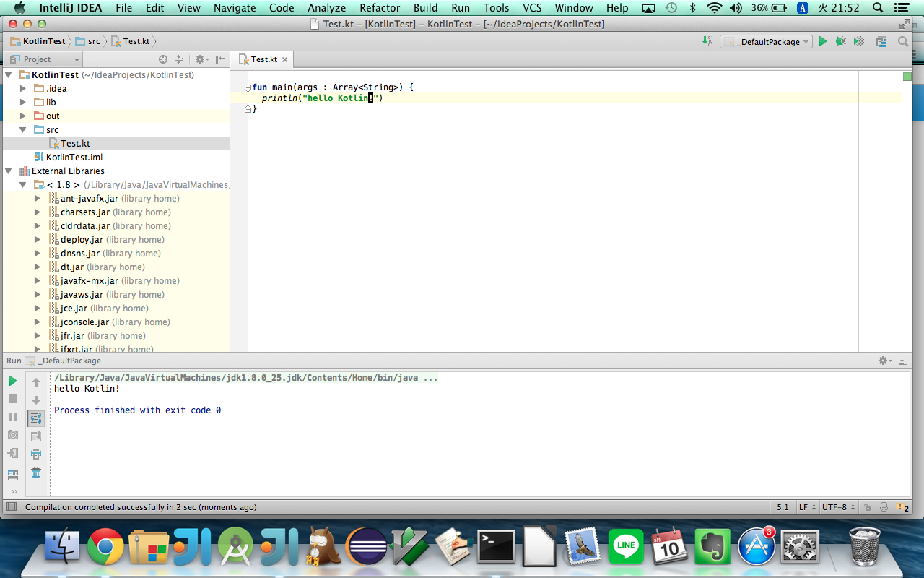Click the "Process finished with exit code 0" line
Screen dimensions: 924x578
click(138, 410)
